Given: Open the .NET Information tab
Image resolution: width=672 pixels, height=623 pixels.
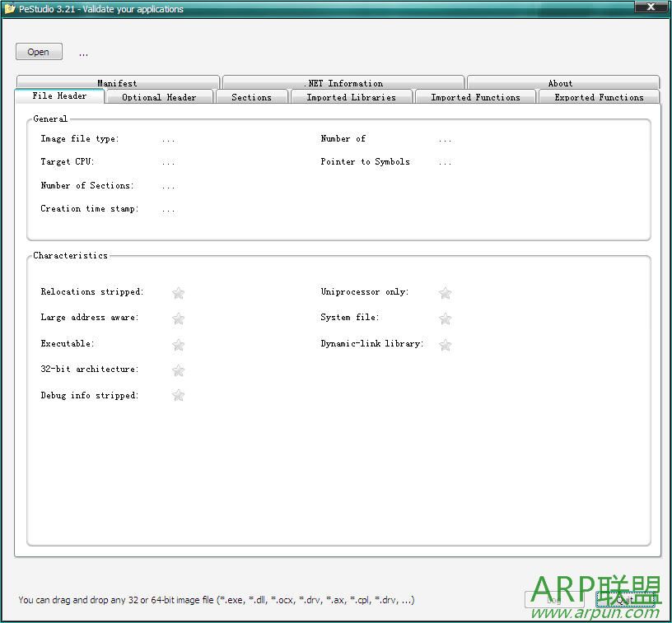Looking at the screenshot, I should [x=343, y=83].
